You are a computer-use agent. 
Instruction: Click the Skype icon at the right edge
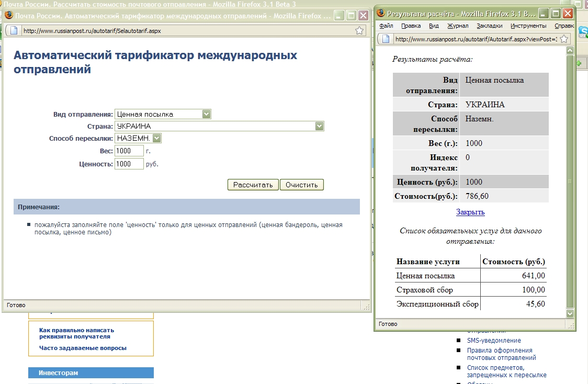[x=583, y=32]
